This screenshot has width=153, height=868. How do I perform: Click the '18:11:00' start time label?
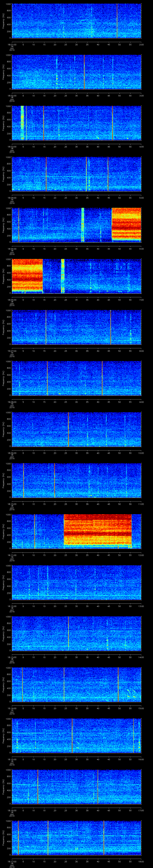coord(12,555)
